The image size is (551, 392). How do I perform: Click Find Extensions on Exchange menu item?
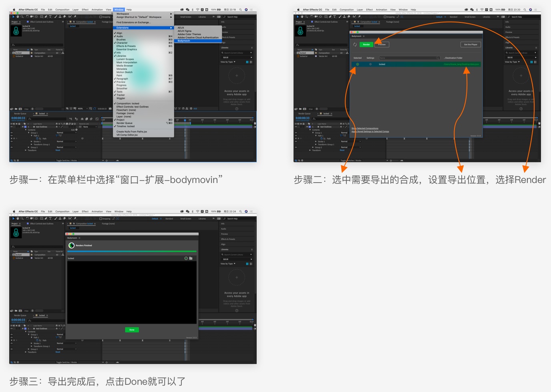[133, 22]
